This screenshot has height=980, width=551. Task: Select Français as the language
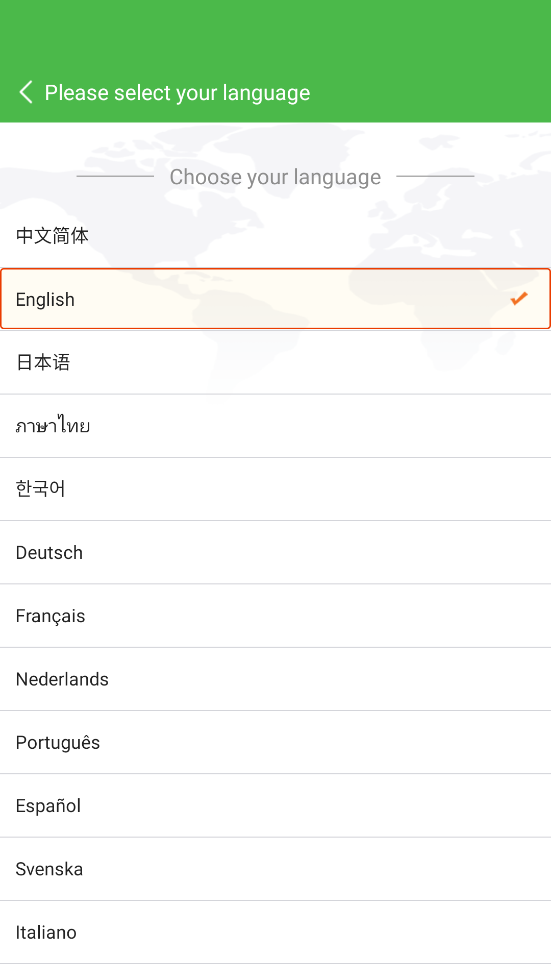click(51, 616)
